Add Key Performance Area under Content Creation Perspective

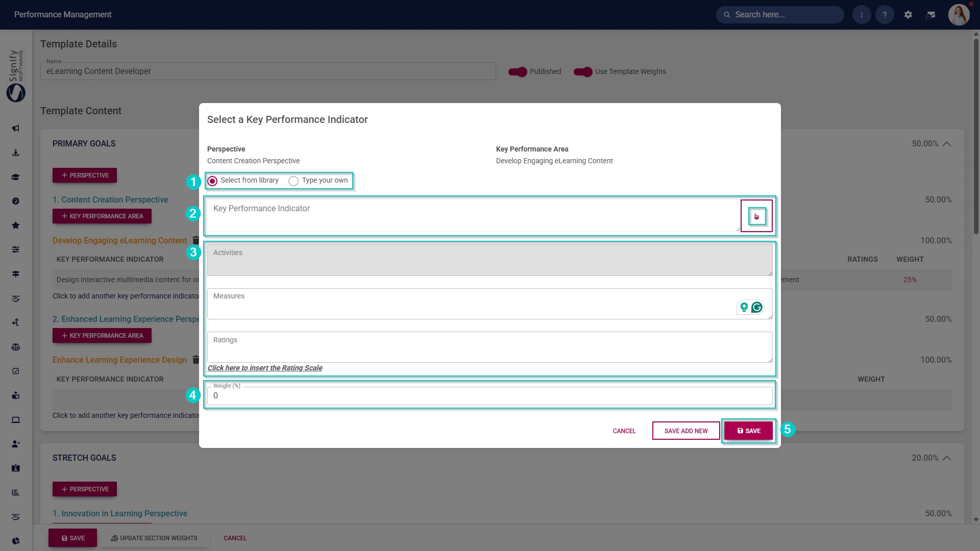(102, 216)
